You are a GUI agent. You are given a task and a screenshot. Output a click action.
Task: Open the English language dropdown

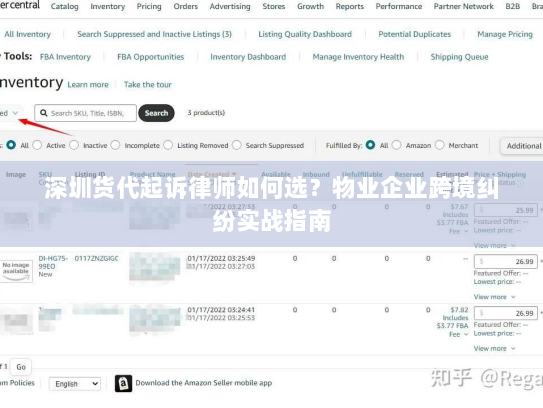(x=75, y=384)
